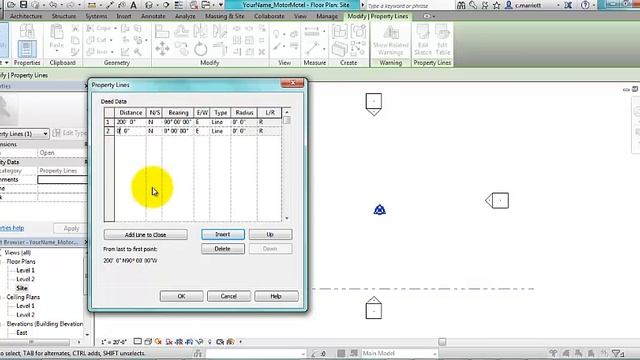This screenshot has height=360, width=640.
Task: Click the keyword search box in title bar
Action: click(x=410, y=6)
